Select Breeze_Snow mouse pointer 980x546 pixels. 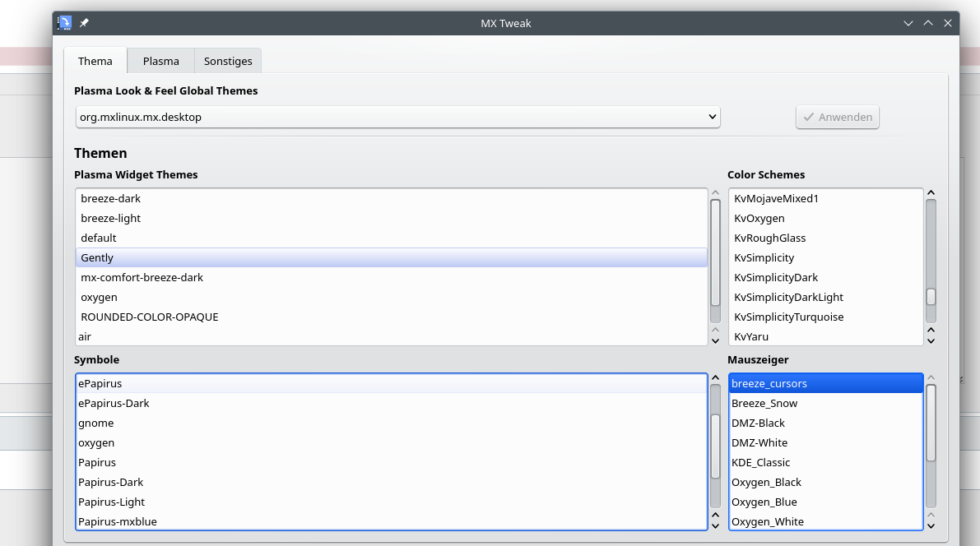825,404
